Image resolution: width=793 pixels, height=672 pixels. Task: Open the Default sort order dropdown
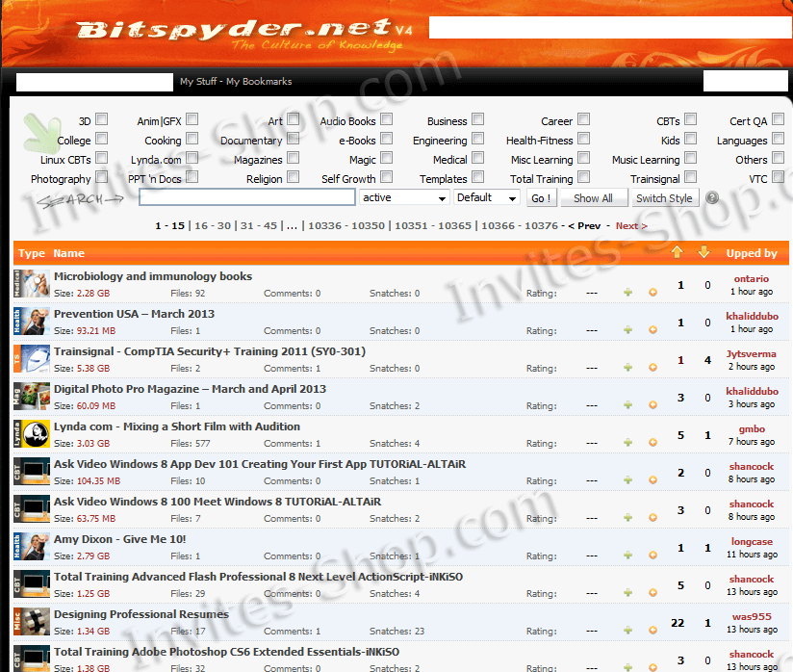point(487,197)
